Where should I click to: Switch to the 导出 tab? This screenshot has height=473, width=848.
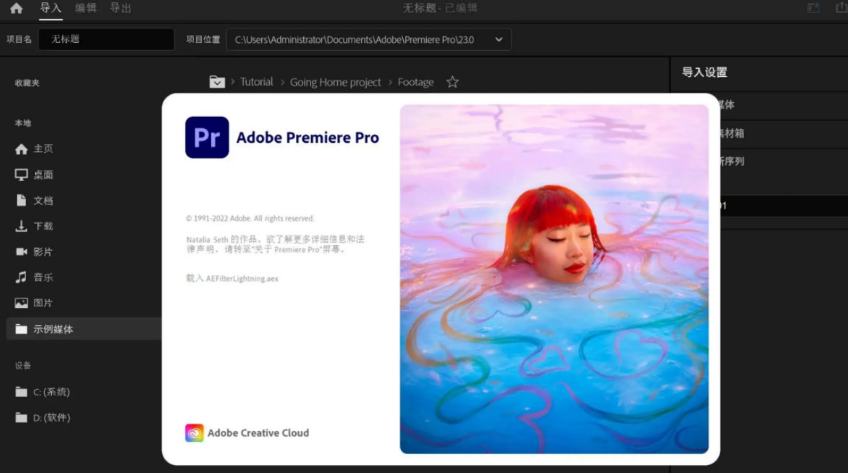click(121, 8)
